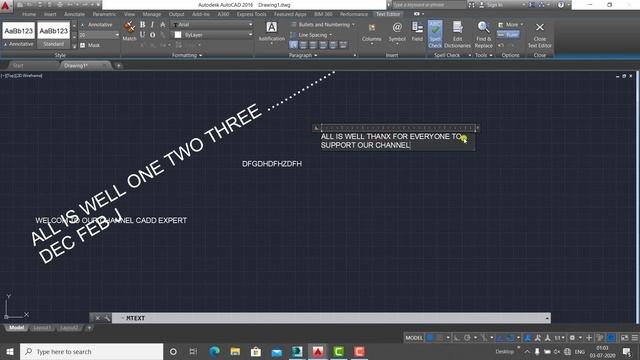This screenshot has width=640, height=360.
Task: Open the Help question mark icon
Action: click(561, 5)
